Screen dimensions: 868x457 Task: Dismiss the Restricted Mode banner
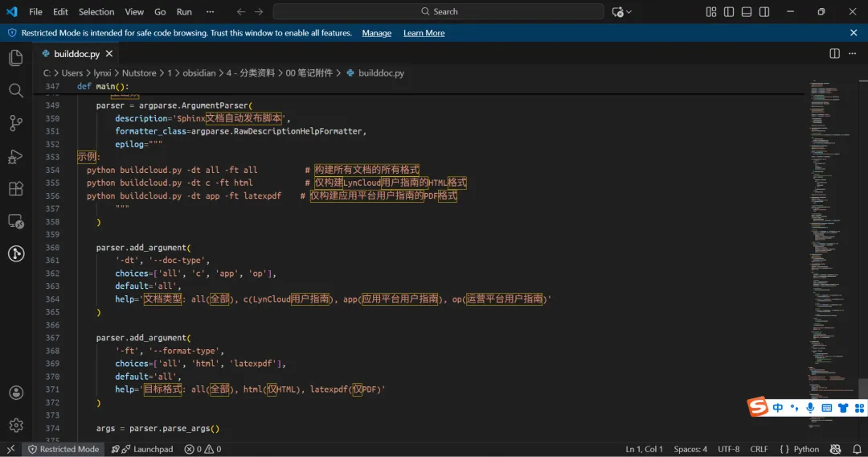854,33
